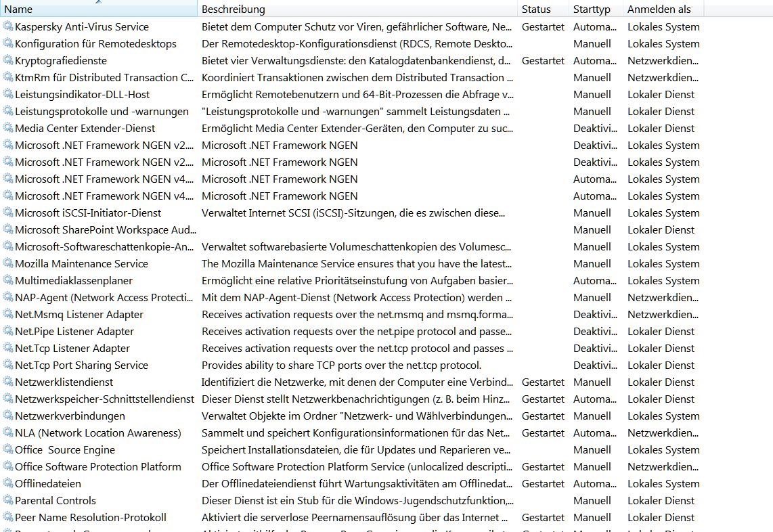773x532 pixels.
Task: Click the gear icon beside Media Center Extender-Dienst
Action: point(8,128)
